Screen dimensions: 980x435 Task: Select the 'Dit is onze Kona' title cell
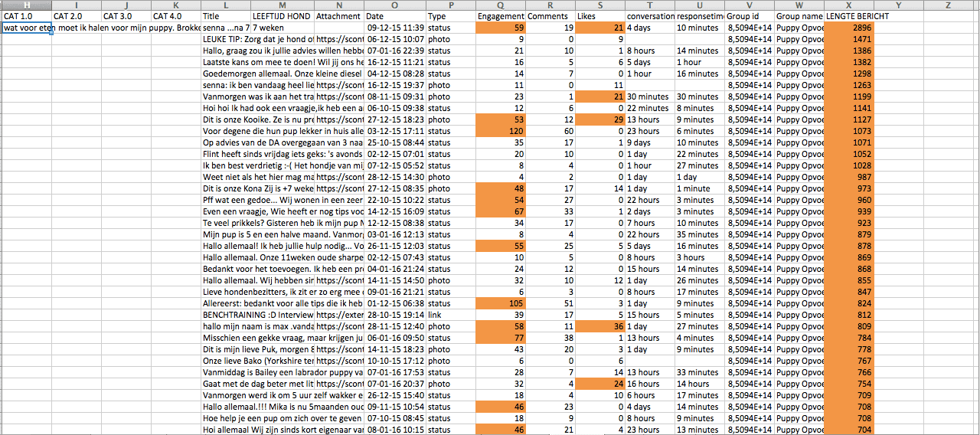point(225,189)
